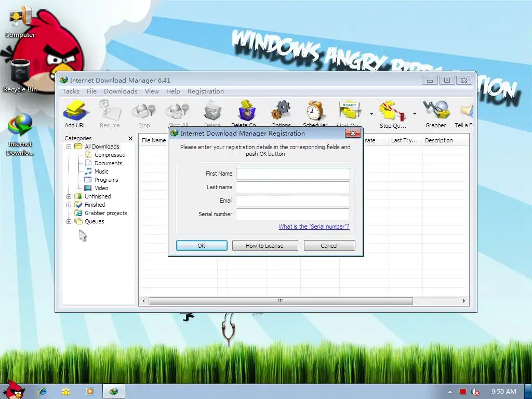This screenshot has height=399, width=532.
Task: Click the horizontal scrollbar thumb in download list
Action: [281, 301]
